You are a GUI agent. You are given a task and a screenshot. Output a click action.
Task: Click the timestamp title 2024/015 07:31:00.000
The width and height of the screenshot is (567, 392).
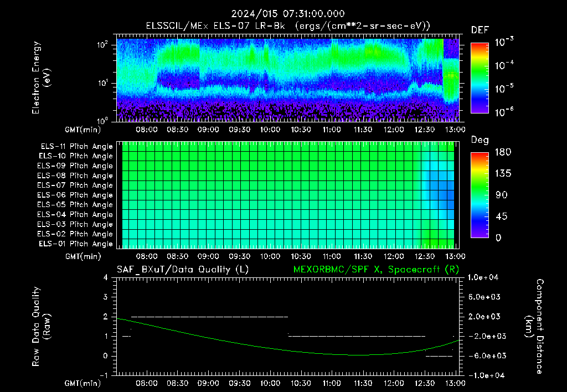288,14
